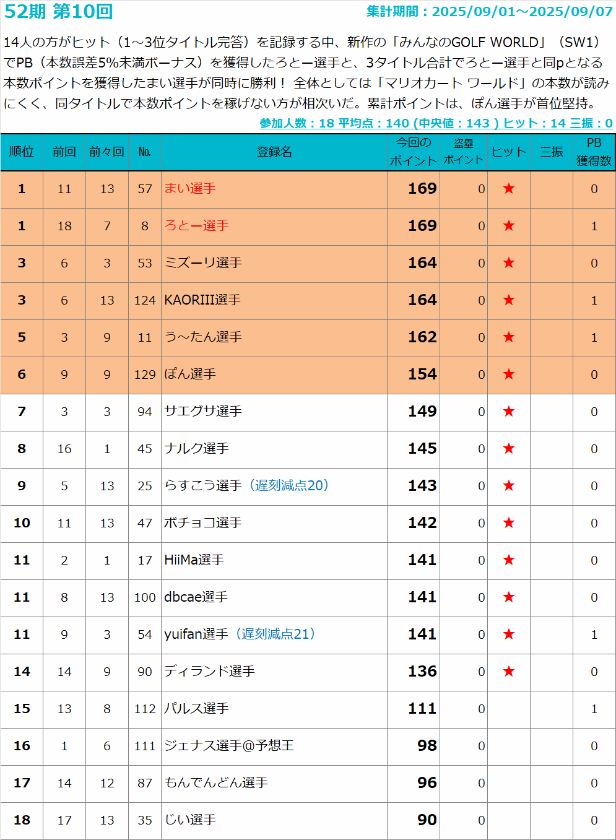This screenshot has height=840, width=616.
Task: Select the ジェナス選手@予想王 name cell
Action: tap(228, 746)
